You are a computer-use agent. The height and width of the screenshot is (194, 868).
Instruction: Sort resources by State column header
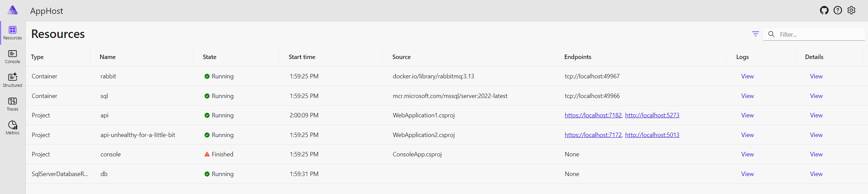209,57
